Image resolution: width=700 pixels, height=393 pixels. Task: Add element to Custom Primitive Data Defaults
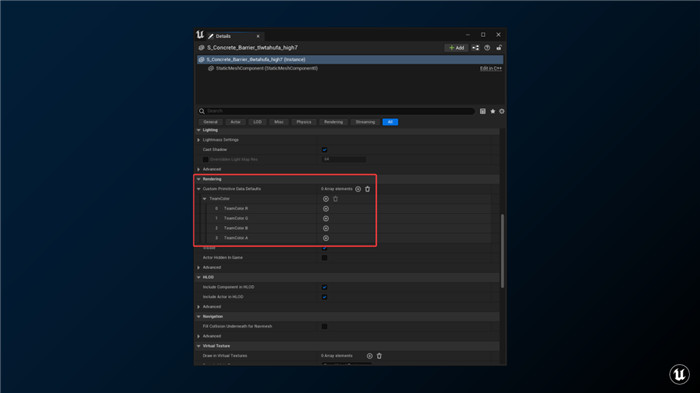click(x=358, y=189)
